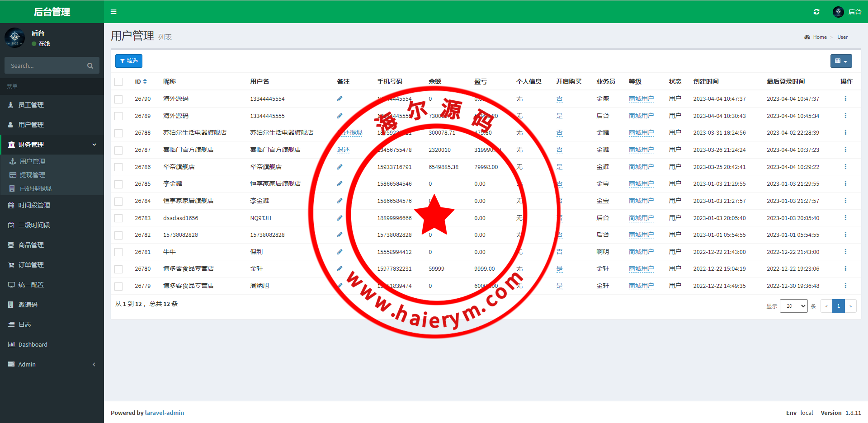Expand the Admin menu in sidebar
Viewport: 868px width, 423px height.
click(52, 364)
